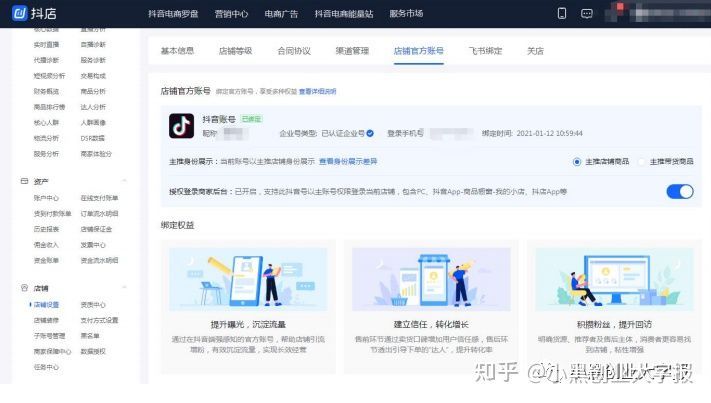This screenshot has height=403, width=711.
Task: Click the blurred account avatar in header
Action: coord(615,12)
